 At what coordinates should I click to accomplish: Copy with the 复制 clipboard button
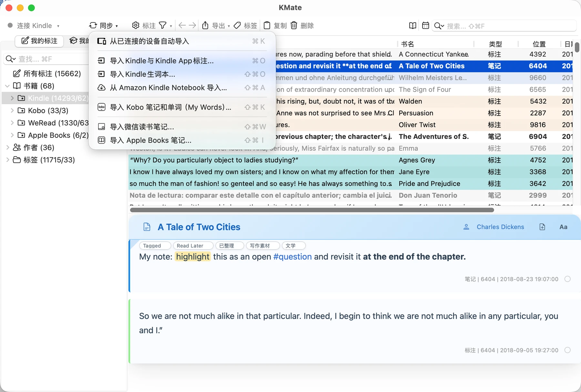[275, 25]
